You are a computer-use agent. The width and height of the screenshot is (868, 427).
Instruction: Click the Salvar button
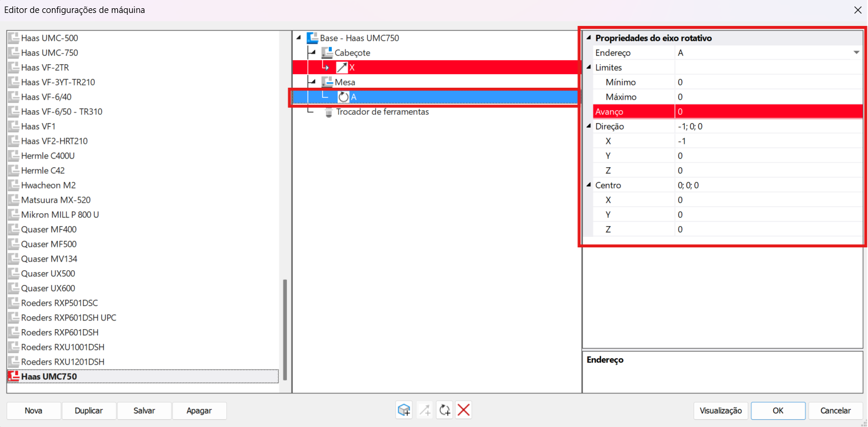[x=144, y=411]
